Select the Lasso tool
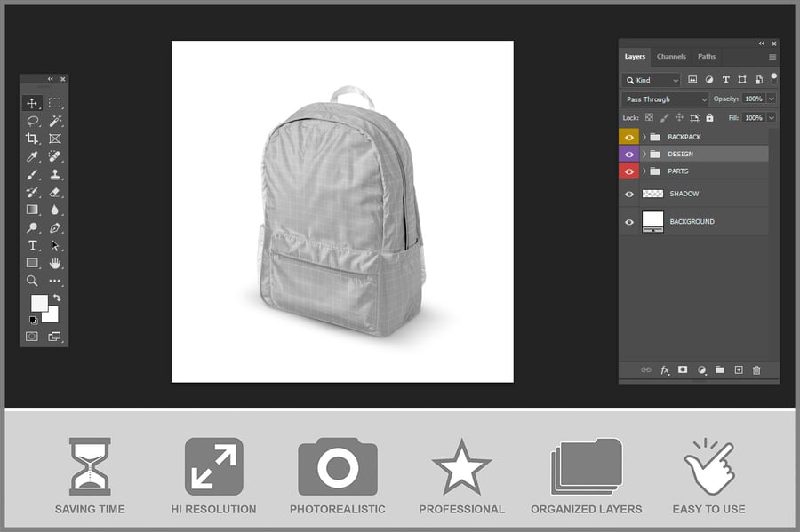The image size is (800, 532). (x=32, y=121)
